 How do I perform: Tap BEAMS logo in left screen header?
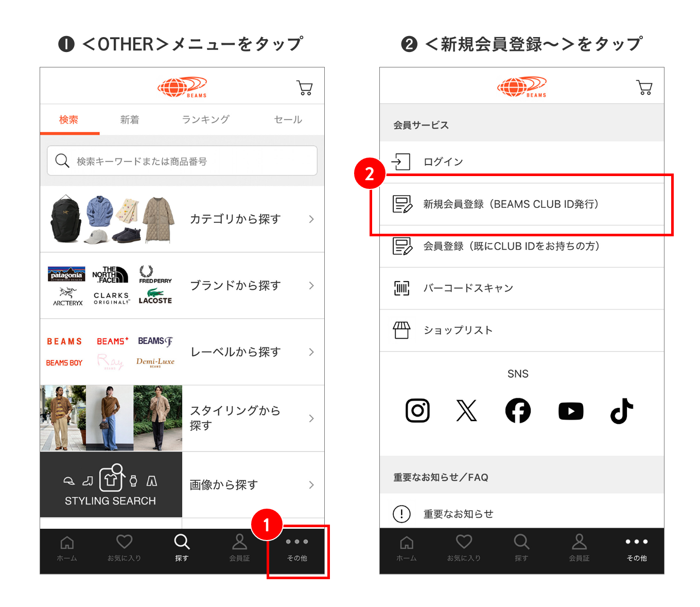[x=182, y=88]
